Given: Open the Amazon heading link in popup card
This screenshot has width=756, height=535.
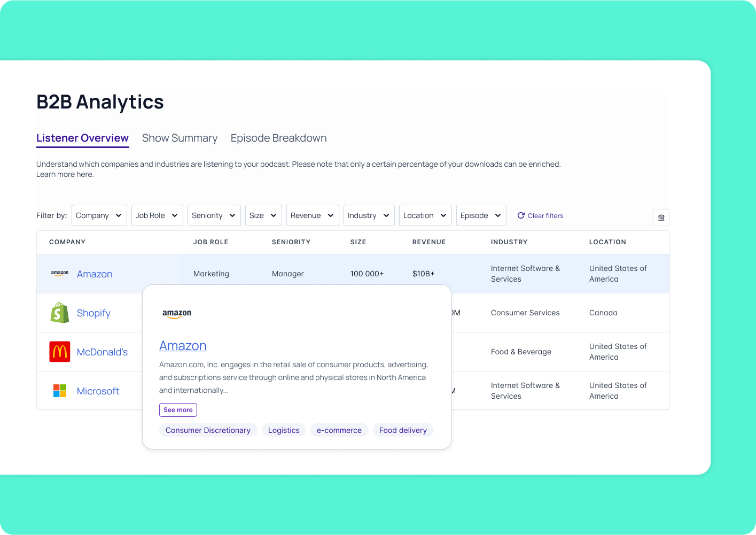Looking at the screenshot, I should click(x=183, y=346).
